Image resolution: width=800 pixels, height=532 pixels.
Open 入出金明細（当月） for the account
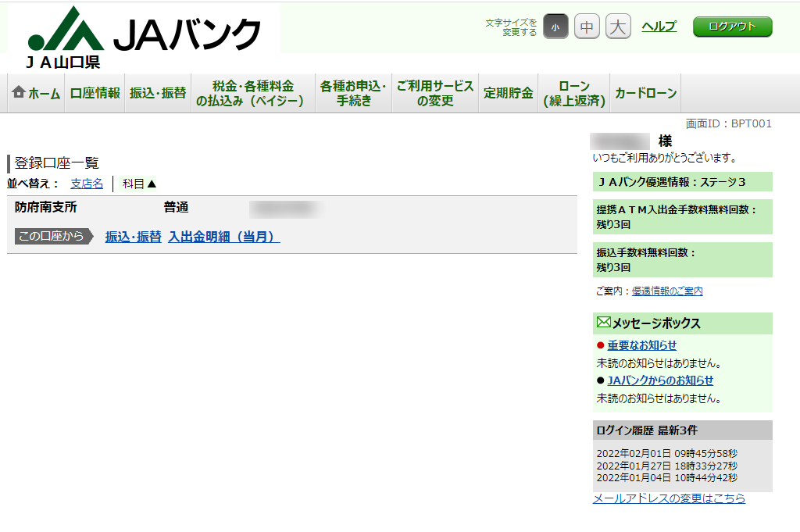[x=224, y=237]
